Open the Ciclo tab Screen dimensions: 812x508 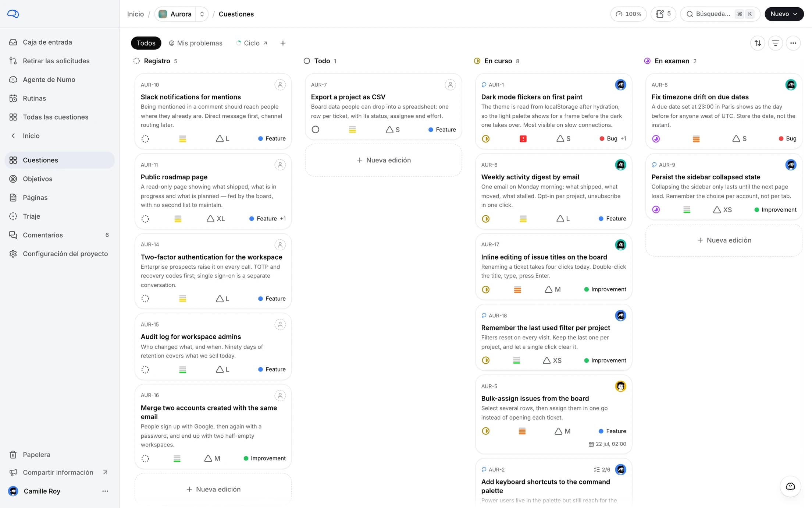[x=252, y=43]
